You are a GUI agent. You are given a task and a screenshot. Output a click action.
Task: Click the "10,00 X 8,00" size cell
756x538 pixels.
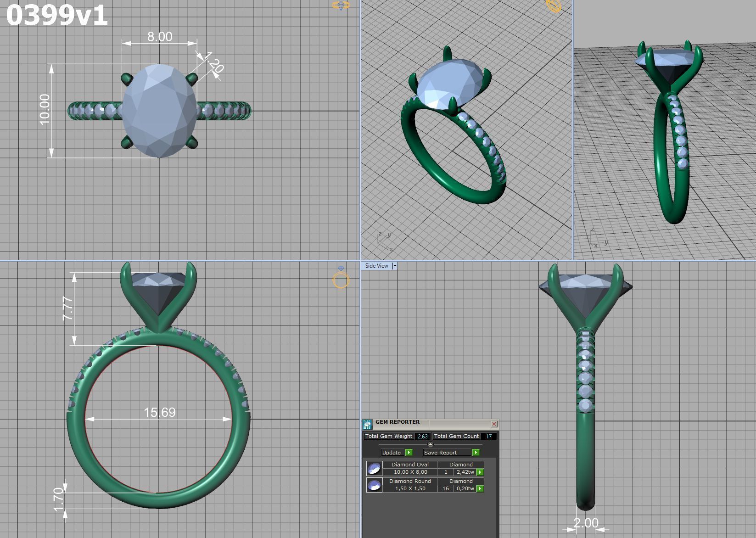[410, 472]
